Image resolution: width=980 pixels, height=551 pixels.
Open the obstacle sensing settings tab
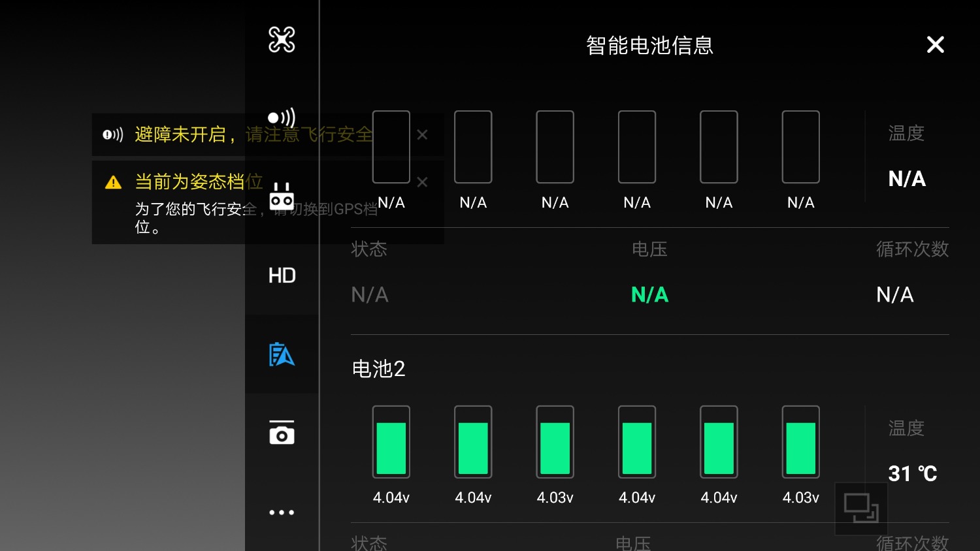[x=282, y=118]
